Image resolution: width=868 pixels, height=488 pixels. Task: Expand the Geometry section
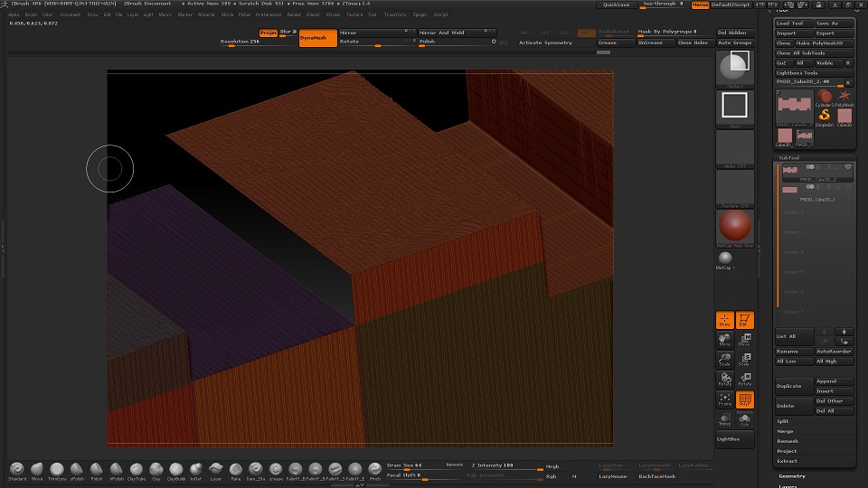[x=793, y=475]
